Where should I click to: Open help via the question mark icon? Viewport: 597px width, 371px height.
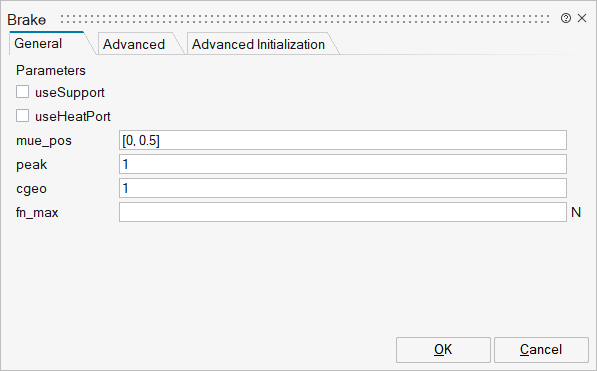pos(566,18)
